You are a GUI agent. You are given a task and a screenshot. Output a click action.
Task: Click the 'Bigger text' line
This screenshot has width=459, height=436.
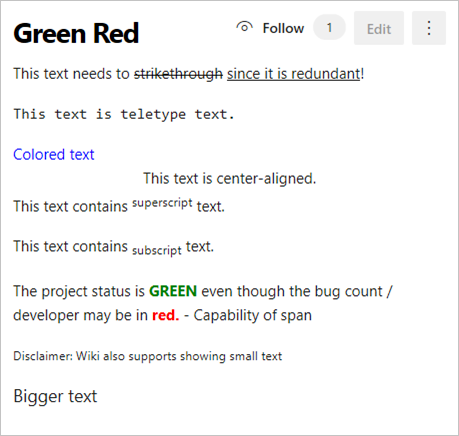[55, 397]
